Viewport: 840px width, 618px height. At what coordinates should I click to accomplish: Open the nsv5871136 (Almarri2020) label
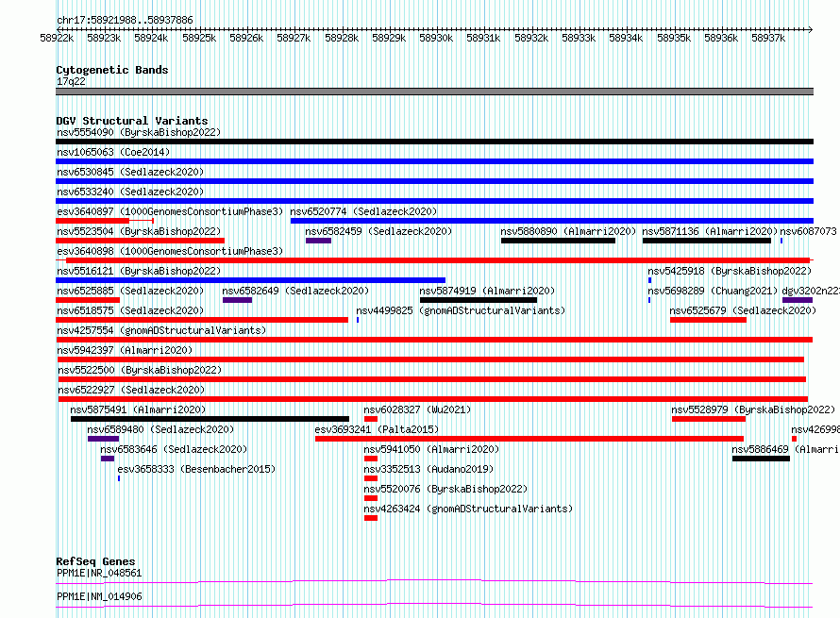coord(710,231)
